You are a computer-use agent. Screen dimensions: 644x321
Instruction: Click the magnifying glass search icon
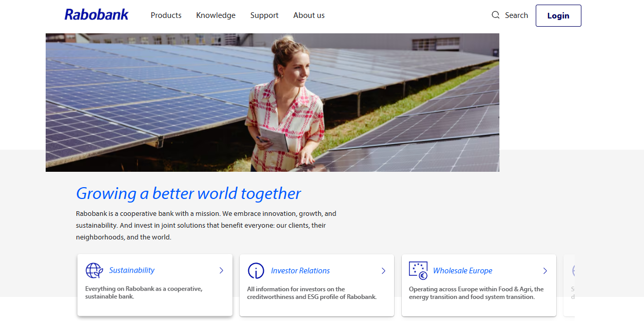point(495,15)
